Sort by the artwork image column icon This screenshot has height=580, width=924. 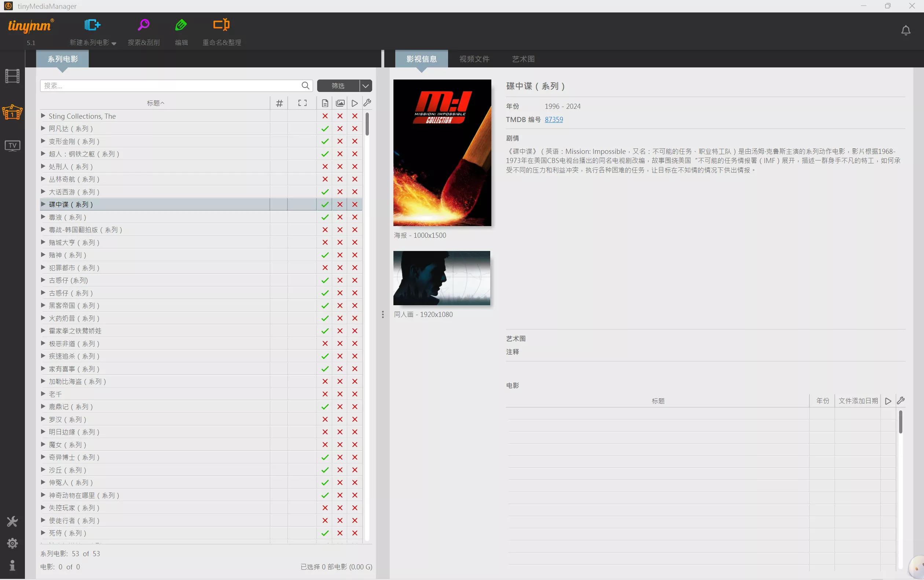click(x=340, y=103)
